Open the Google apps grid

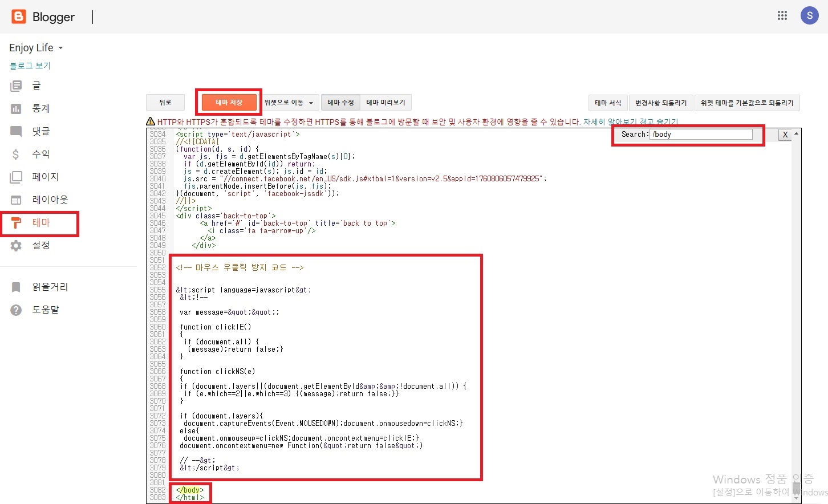(x=782, y=15)
